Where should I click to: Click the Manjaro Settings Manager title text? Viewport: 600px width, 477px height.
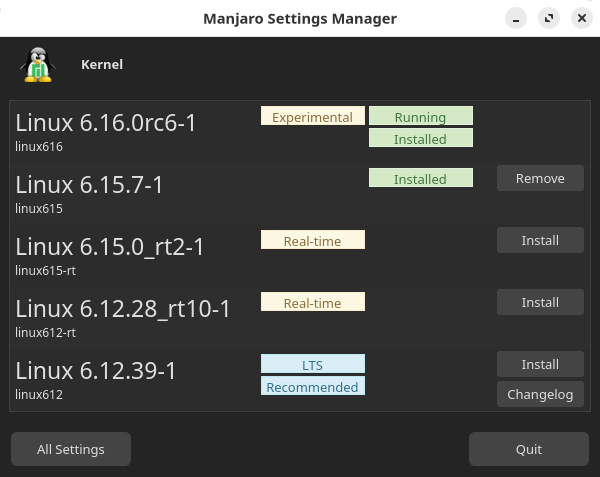(300, 18)
